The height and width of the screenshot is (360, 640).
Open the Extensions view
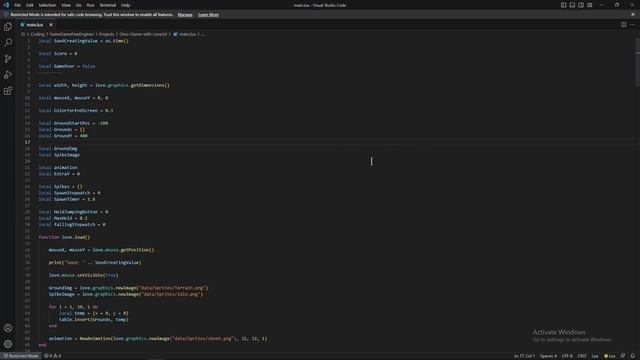pos(8,91)
